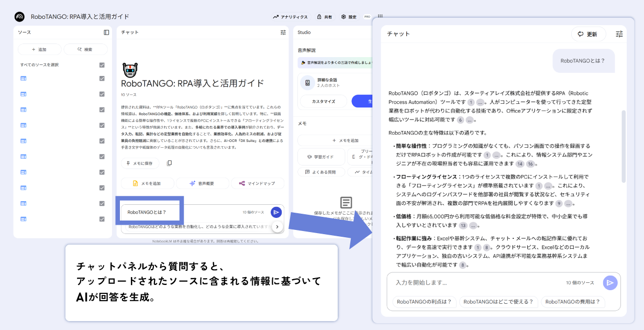
Task: Open the first source document icon
Action: click(x=23, y=79)
